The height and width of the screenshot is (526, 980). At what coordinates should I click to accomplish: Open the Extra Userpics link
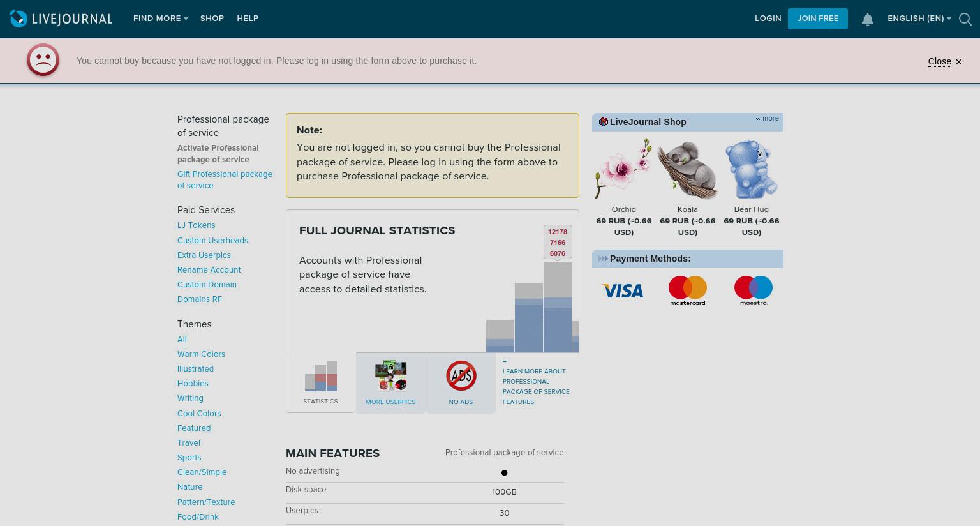point(204,255)
